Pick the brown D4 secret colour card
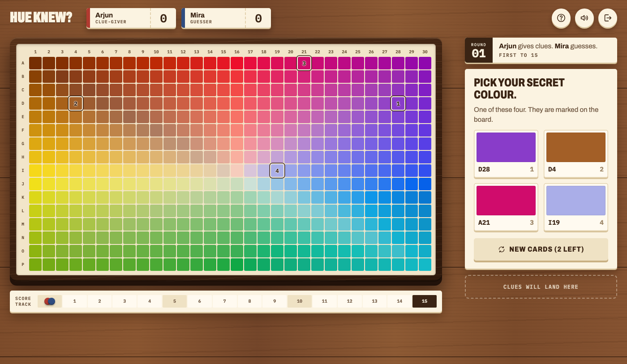 click(x=576, y=154)
